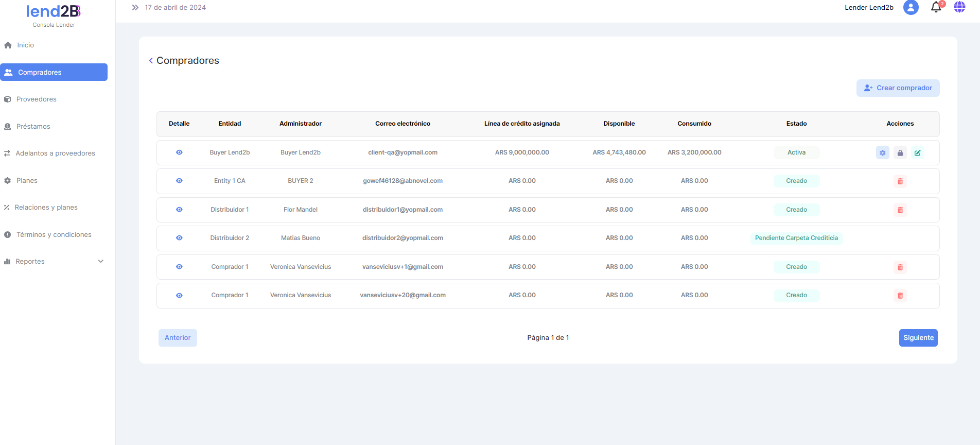Click the Anterior pagination button

click(178, 338)
